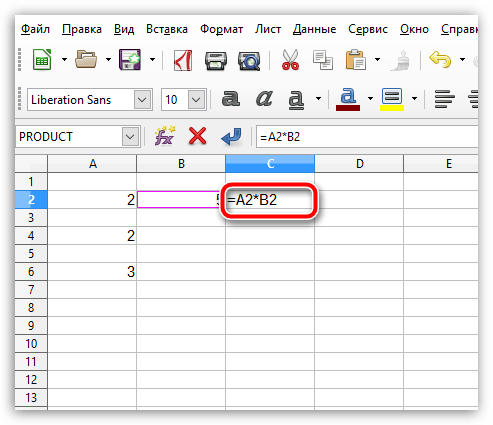
Task: Toggle italic formatting
Action: click(x=264, y=99)
